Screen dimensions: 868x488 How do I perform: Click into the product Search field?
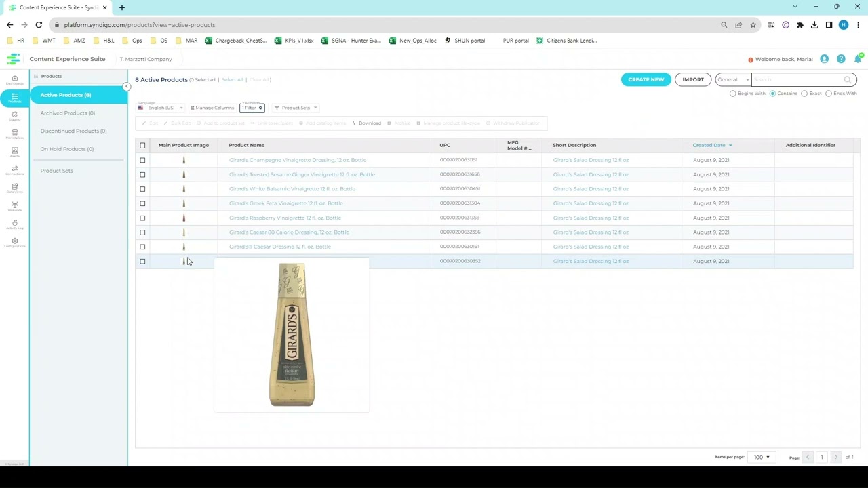pyautogui.click(x=797, y=79)
